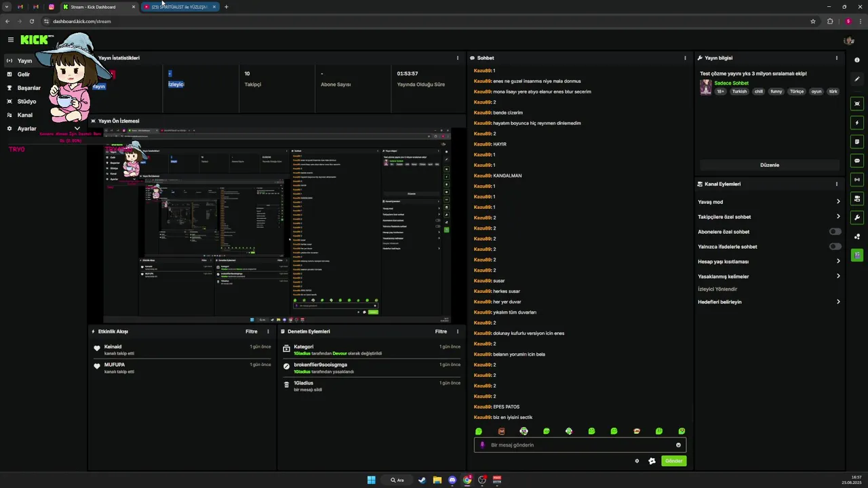Click the Gönder send button

coord(673,461)
